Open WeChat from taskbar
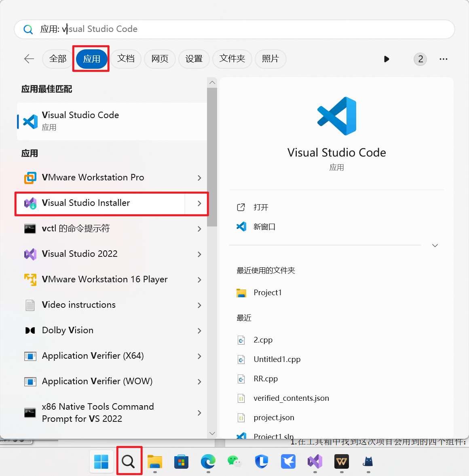469x476 pixels. pyautogui.click(x=234, y=462)
